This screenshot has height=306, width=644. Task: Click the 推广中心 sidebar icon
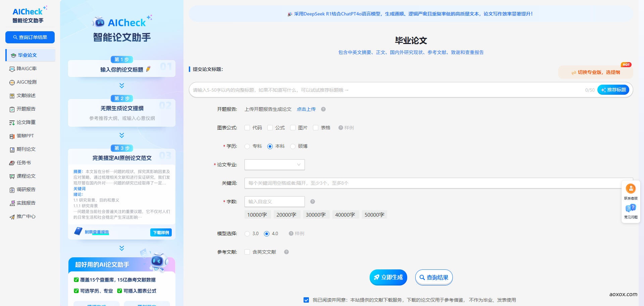click(x=12, y=217)
